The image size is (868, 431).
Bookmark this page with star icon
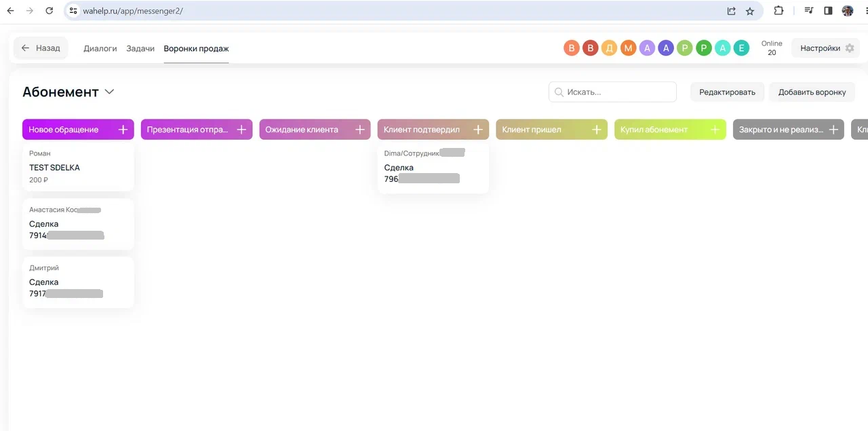(x=750, y=11)
